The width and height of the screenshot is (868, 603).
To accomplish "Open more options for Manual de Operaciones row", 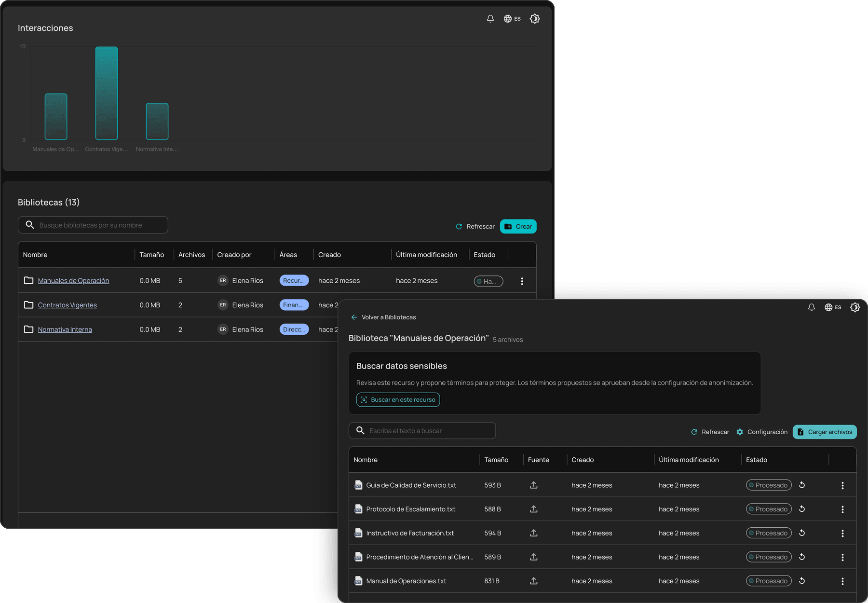I will tap(842, 582).
